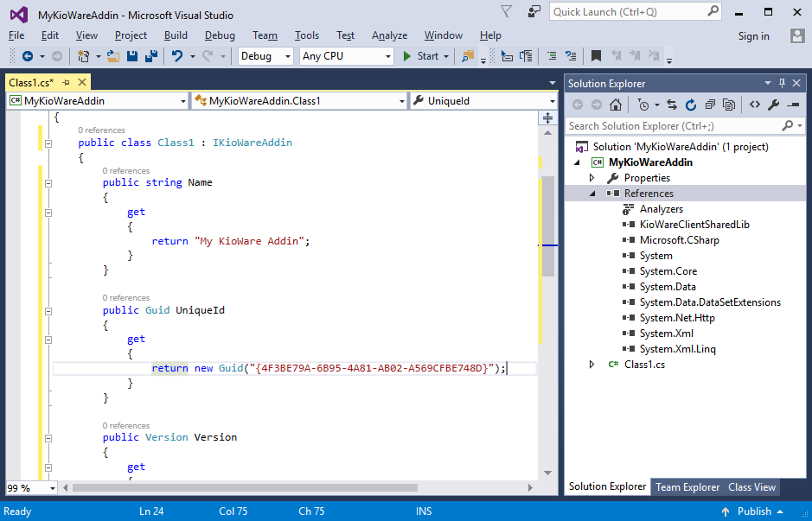Click the Find in Files icon
The image size is (812, 521).
(468, 56)
